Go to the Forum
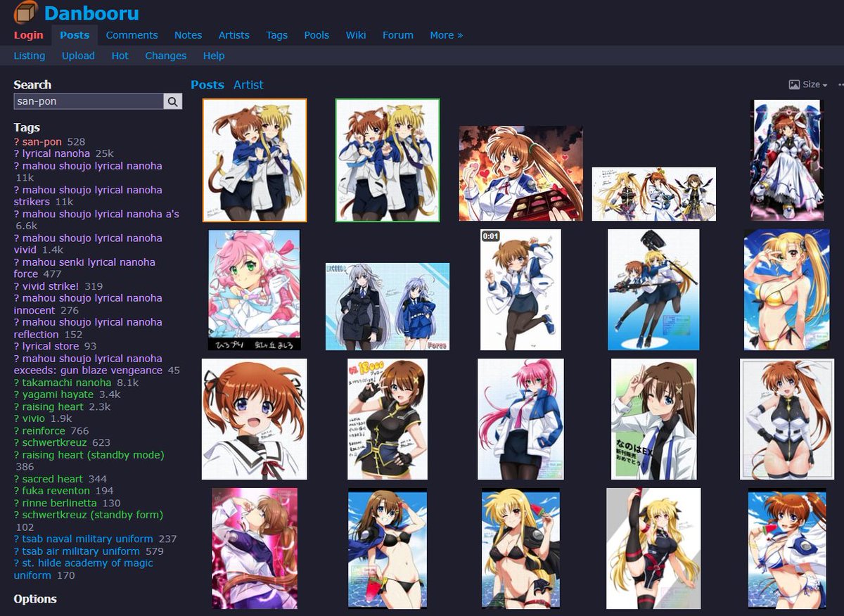The image size is (844, 616). [x=398, y=35]
